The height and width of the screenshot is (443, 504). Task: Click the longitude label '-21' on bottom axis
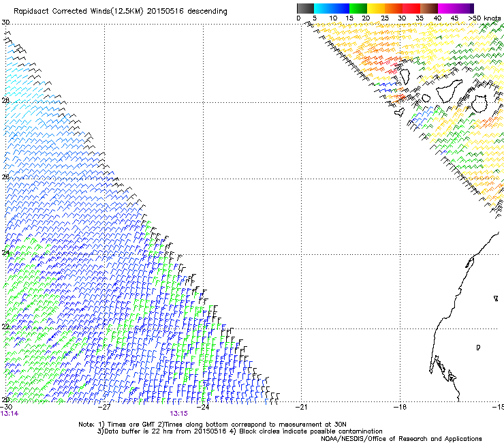click(x=301, y=407)
